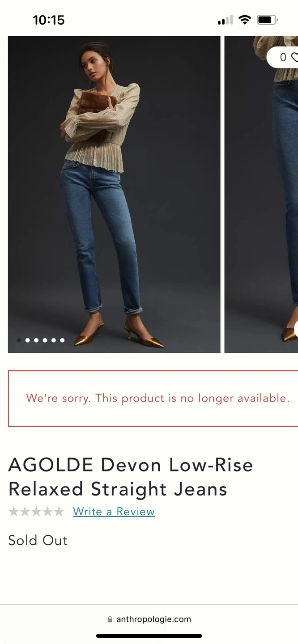Click the first rating star
The image size is (298, 644).
point(14,512)
